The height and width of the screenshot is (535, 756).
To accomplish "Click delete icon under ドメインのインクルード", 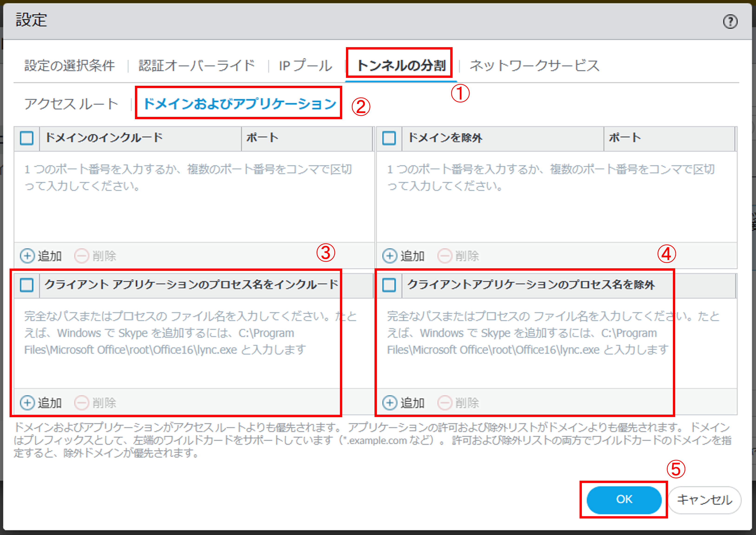I will (81, 256).
